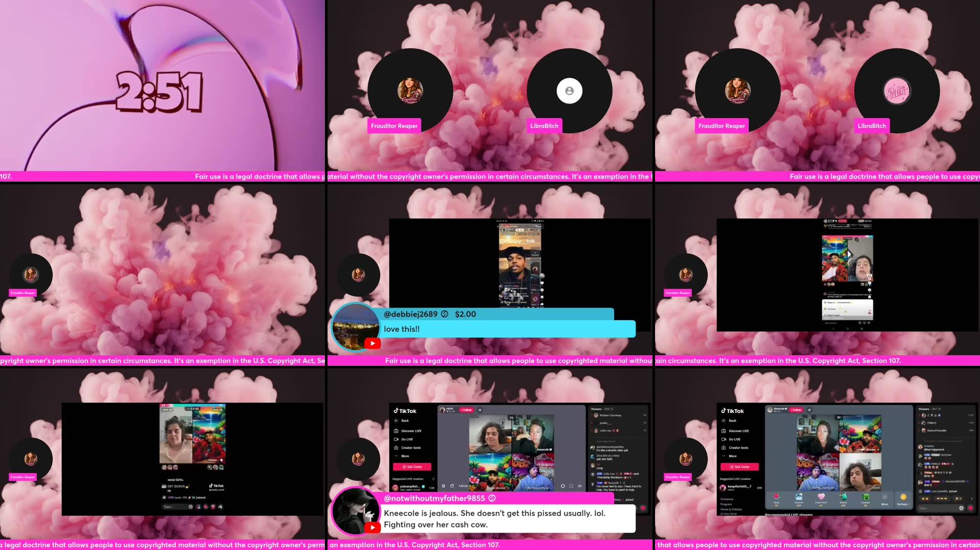The width and height of the screenshot is (980, 550).
Task: Open Discover LIVE from the sidebar
Action: [739, 431]
